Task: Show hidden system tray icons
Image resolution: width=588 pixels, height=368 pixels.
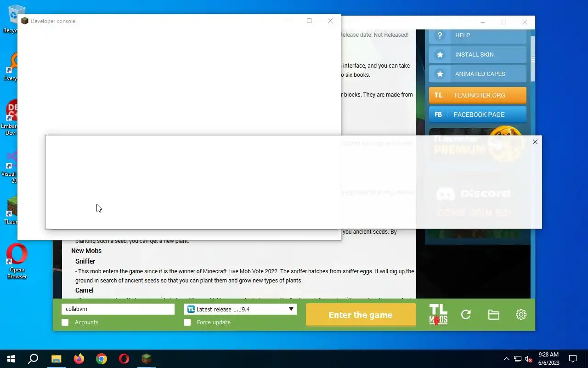Action: (x=507, y=359)
